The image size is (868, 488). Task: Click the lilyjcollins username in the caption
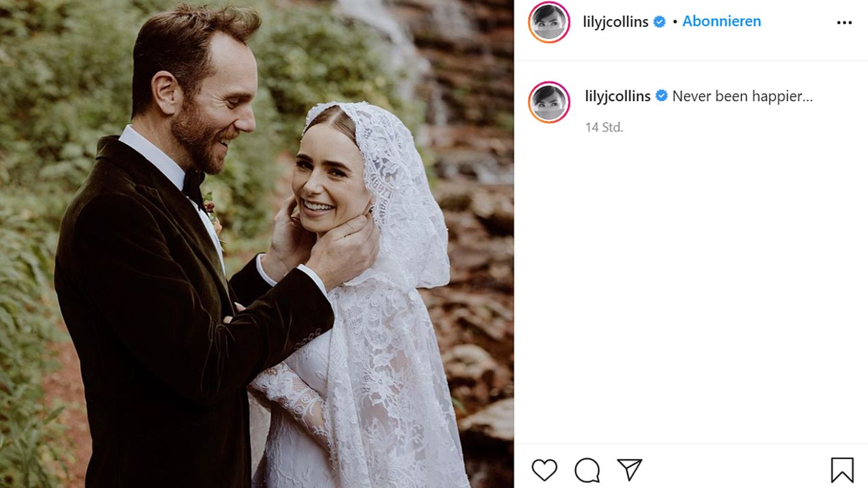pos(617,96)
